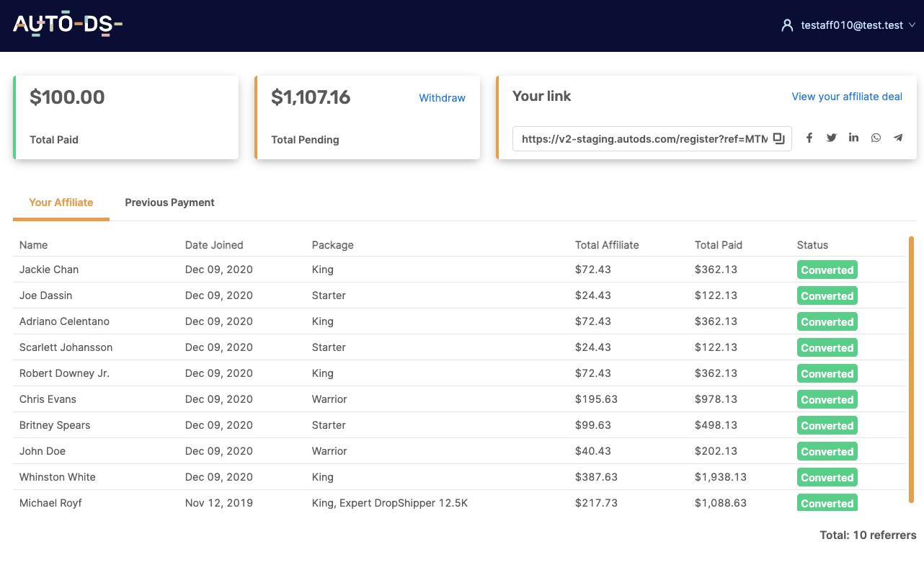924x583 pixels.
Task: Click the Your link heading
Action: coord(542,97)
